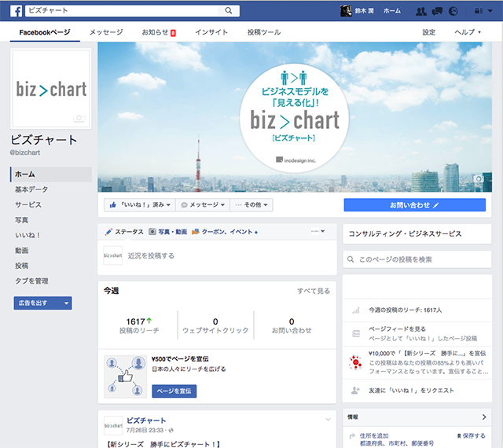
Task: Expand the 広告を出す dropdown arrow
Action: (66, 303)
